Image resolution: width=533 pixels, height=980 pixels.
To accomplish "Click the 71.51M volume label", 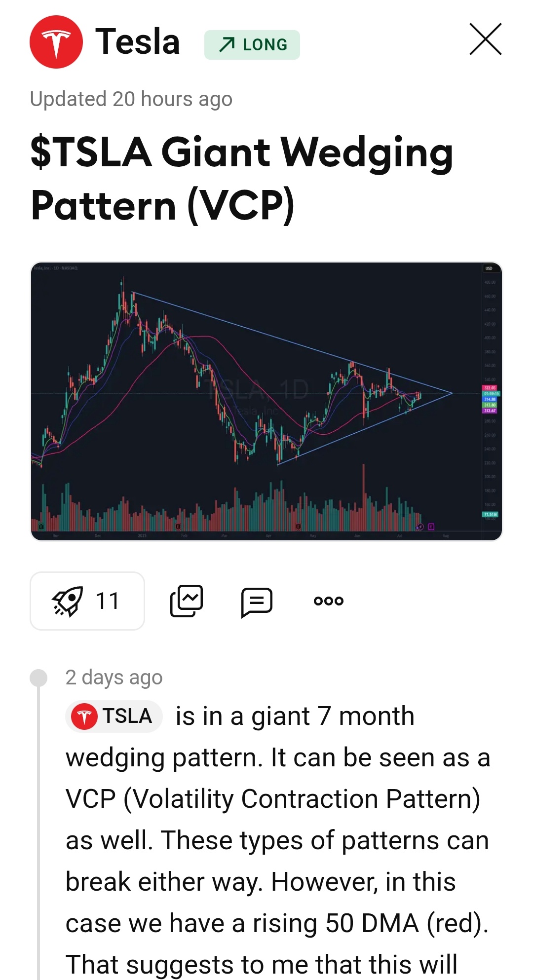I will 490,514.
